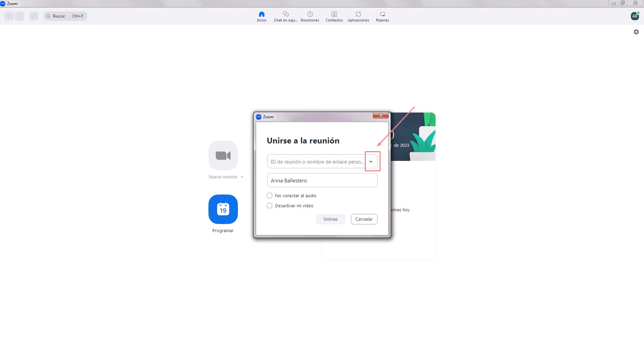Open settings gear icon
Screen dimensions: 644x349
coord(636,32)
